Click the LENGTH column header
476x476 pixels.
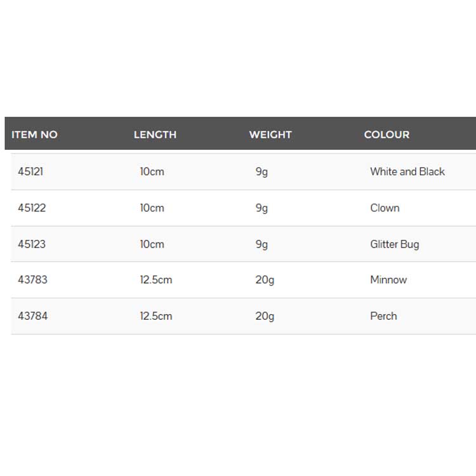155,135
